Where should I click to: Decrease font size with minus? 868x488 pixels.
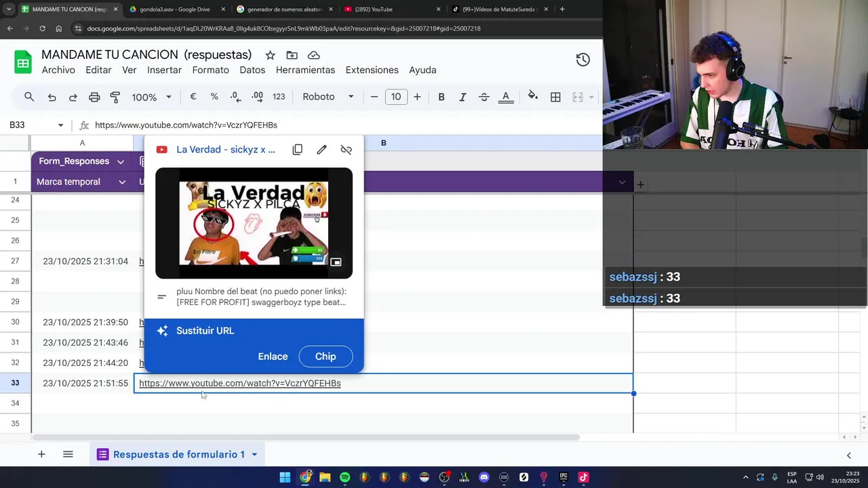pos(374,97)
